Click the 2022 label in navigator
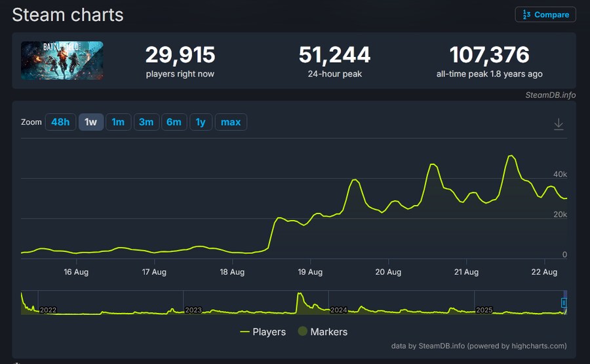 tap(48, 310)
